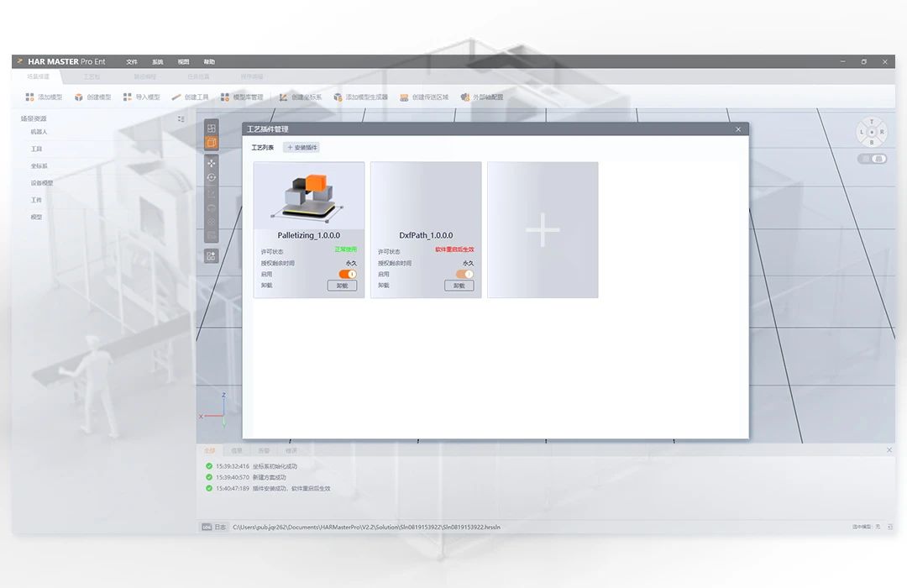
Task: Click the move tool icon in the vertical toolbar
Action: (x=212, y=162)
